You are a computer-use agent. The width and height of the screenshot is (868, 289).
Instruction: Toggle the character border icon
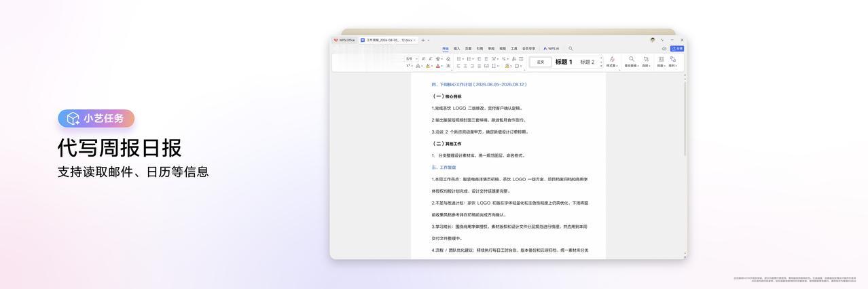(448, 66)
